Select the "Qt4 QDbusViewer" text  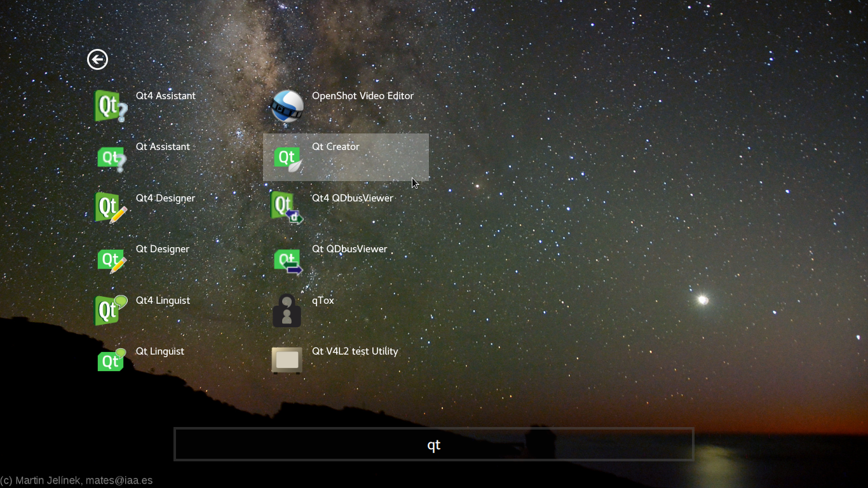pos(353,198)
